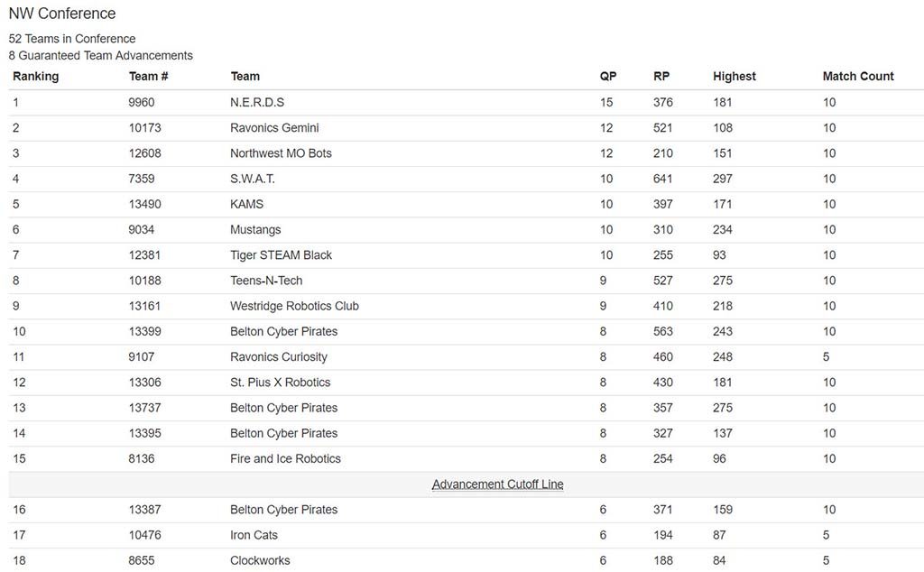The image size is (924, 572).
Task: Click the Highest column header
Action: [735, 77]
